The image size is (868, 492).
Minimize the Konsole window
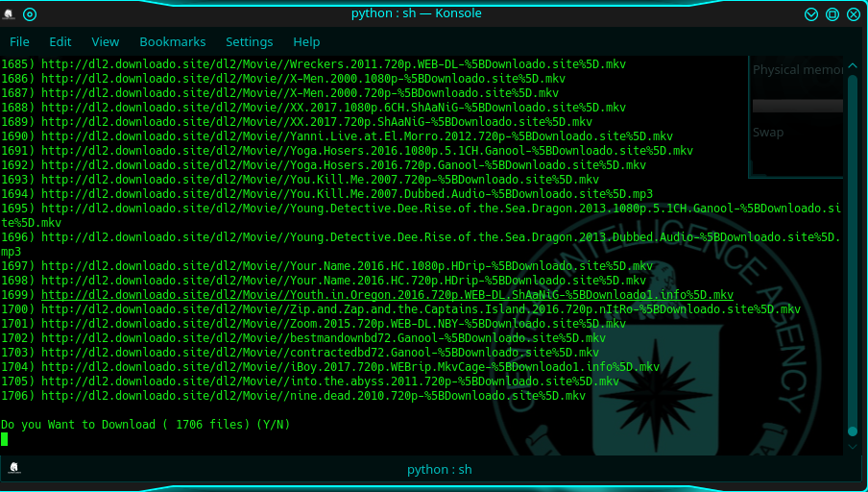tap(811, 14)
